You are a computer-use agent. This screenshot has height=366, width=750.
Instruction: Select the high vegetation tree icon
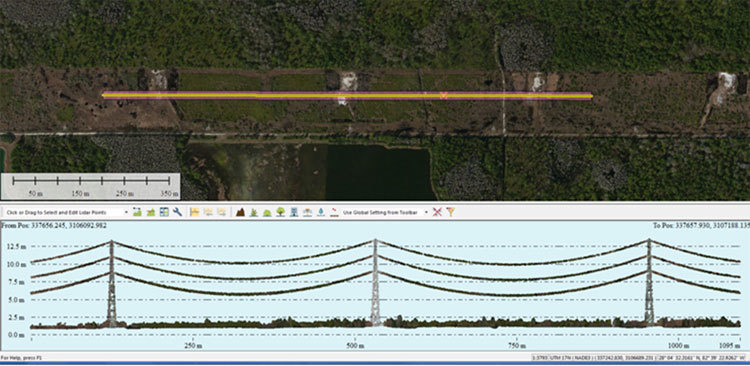click(x=281, y=212)
